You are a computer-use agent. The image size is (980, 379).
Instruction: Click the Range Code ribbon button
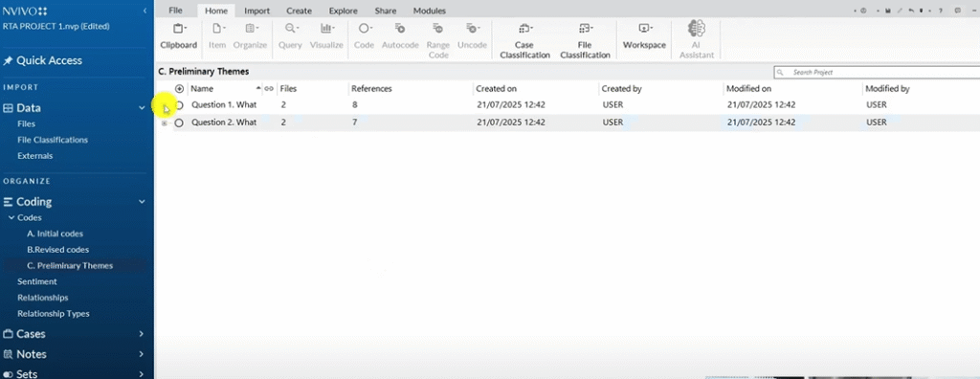[438, 40]
